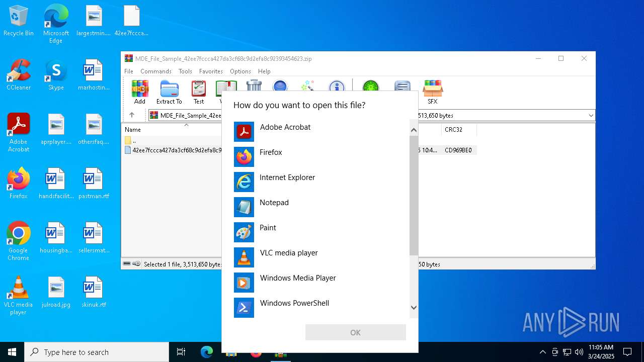Select the 42ee7fccca427da3cf68c9 file row
This screenshot has height=362, width=644.
coord(173,150)
